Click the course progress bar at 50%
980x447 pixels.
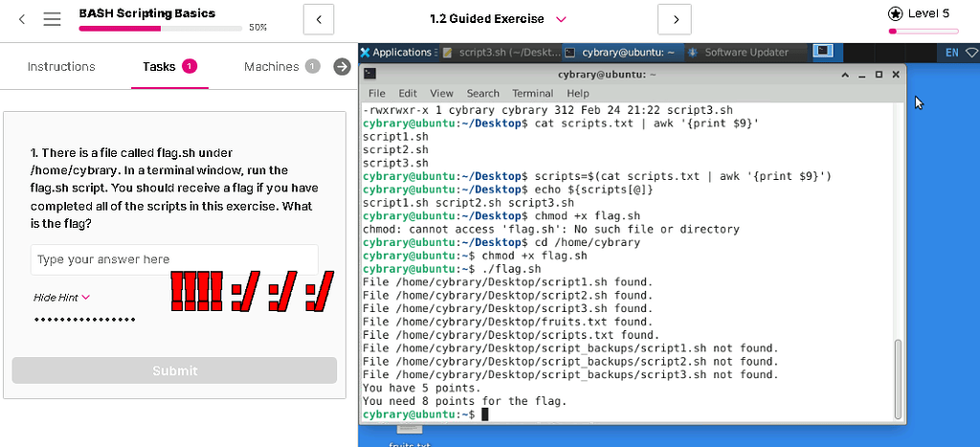point(160,29)
